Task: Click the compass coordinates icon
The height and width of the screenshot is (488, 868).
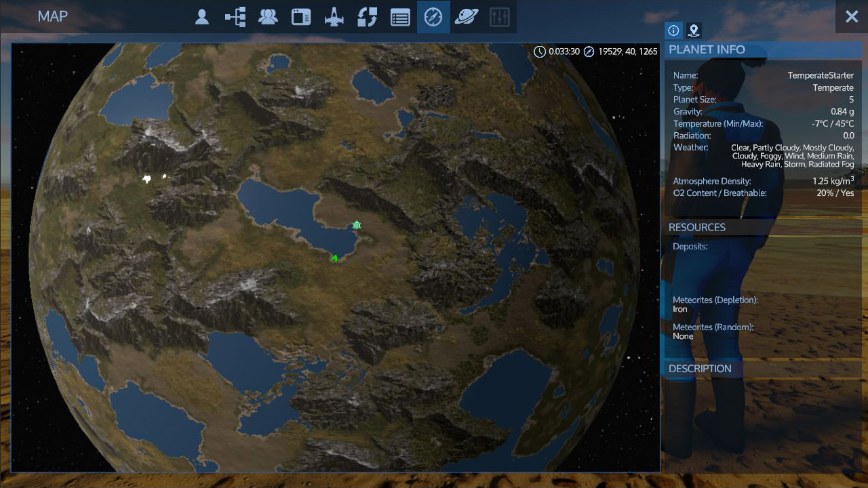Action: click(x=589, y=52)
